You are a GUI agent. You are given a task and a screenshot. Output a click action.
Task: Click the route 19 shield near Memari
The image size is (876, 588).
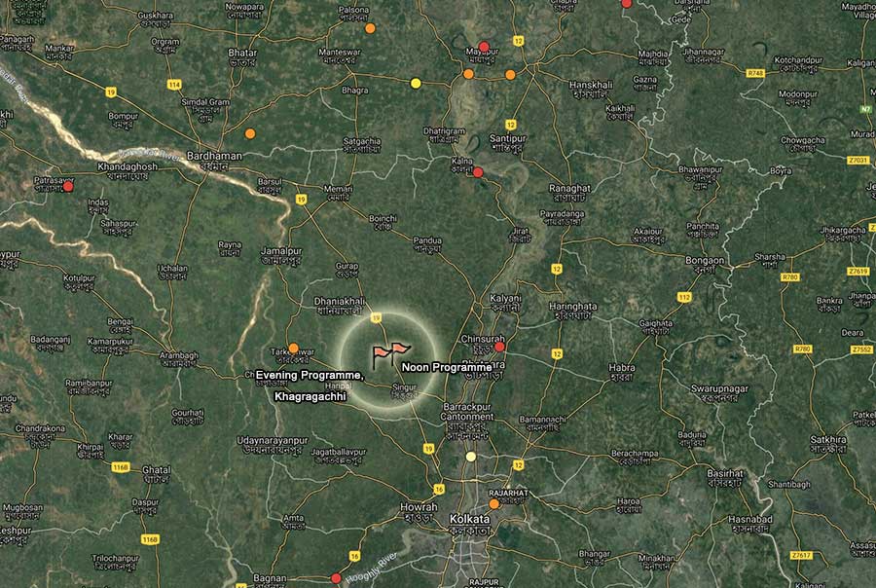coord(301,200)
